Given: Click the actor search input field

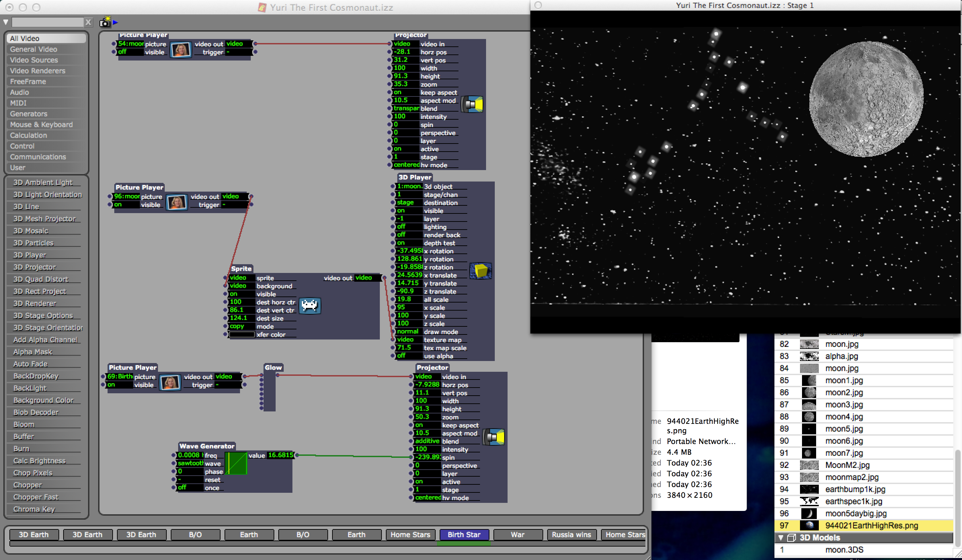Looking at the screenshot, I should pyautogui.click(x=48, y=22).
